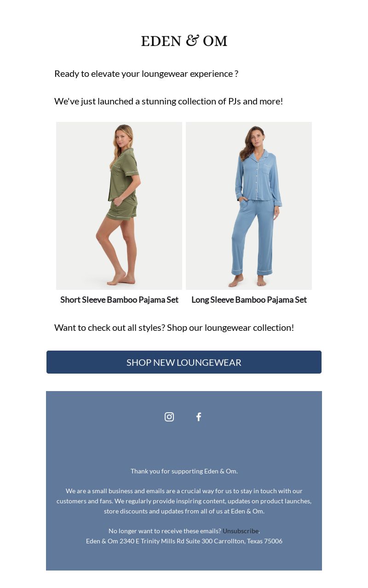Click the 'We've just launched' sentence
This screenshot has width=368, height=588.
[x=168, y=101]
